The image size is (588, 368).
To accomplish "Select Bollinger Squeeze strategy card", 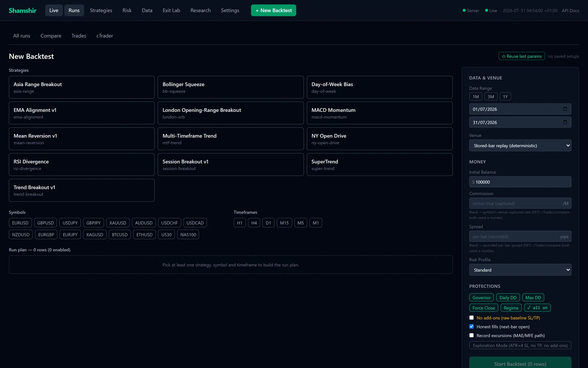I will [230, 87].
